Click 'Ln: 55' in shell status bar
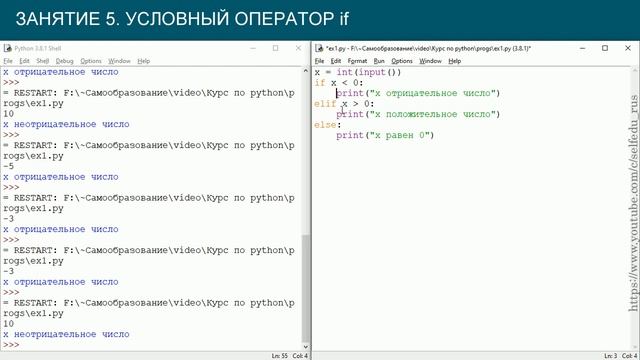640x360 pixels. click(x=280, y=356)
